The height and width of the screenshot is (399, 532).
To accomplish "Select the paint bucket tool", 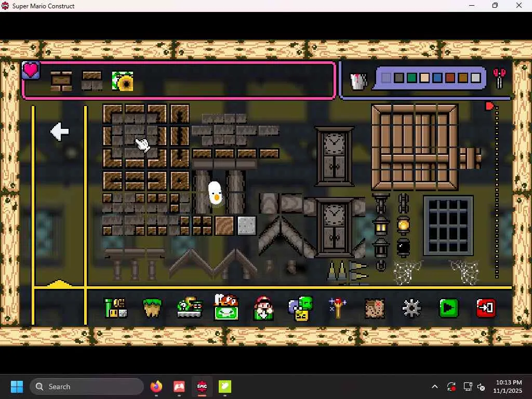I will pyautogui.click(x=358, y=81).
